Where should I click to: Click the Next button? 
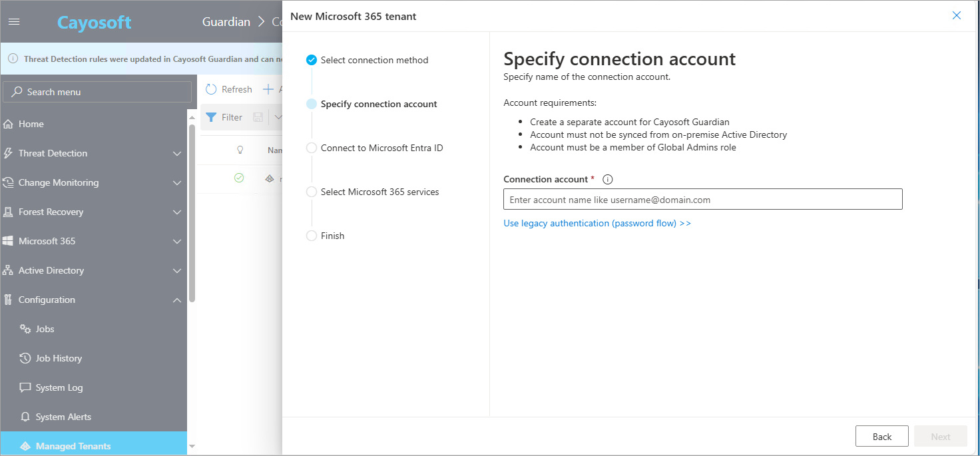coord(941,437)
